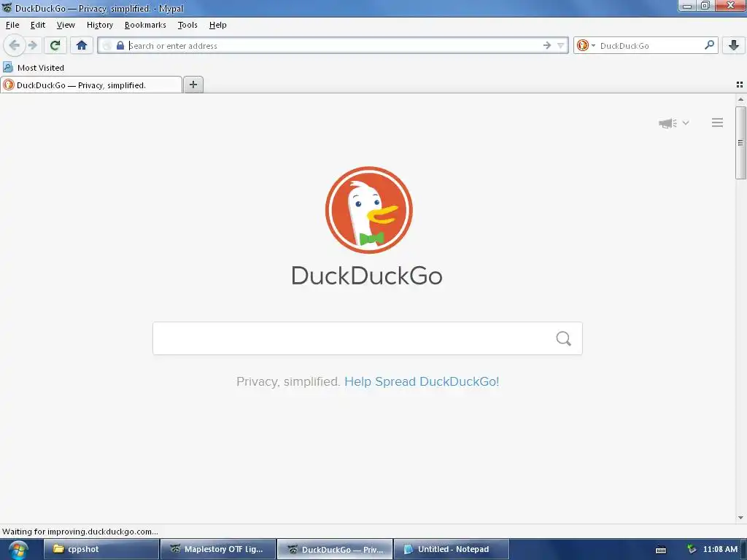Switch to Maplestory OTF taskbar window
This screenshot has height=560, width=747.
217,549
